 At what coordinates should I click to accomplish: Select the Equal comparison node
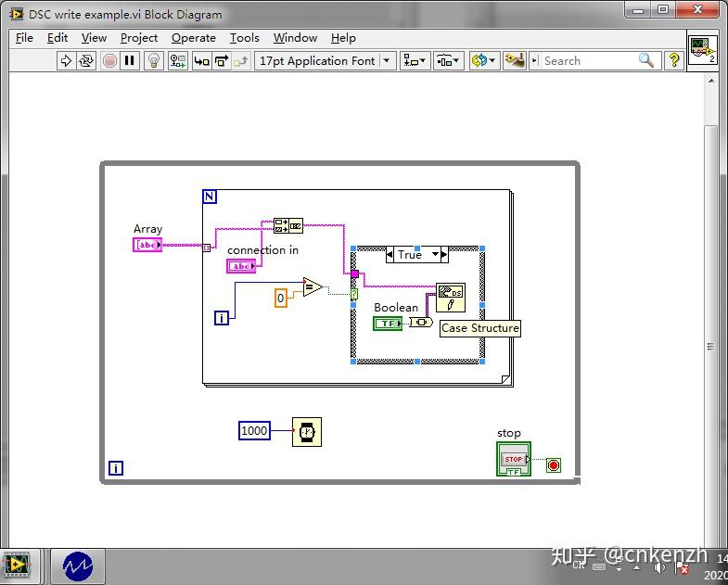pos(313,286)
